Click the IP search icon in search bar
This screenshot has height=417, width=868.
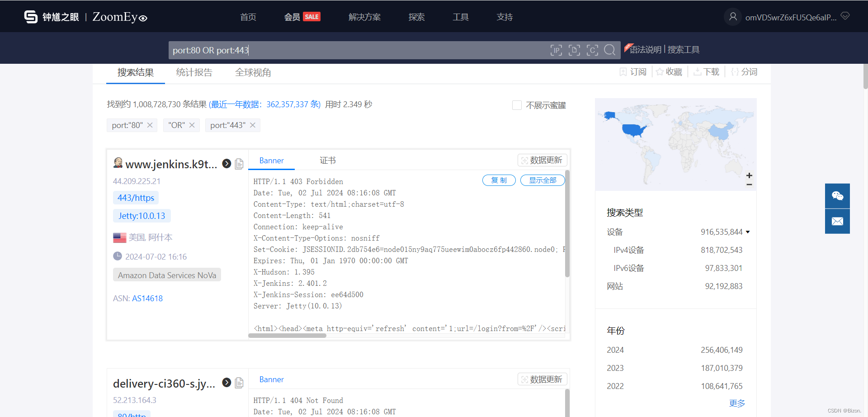click(x=556, y=50)
